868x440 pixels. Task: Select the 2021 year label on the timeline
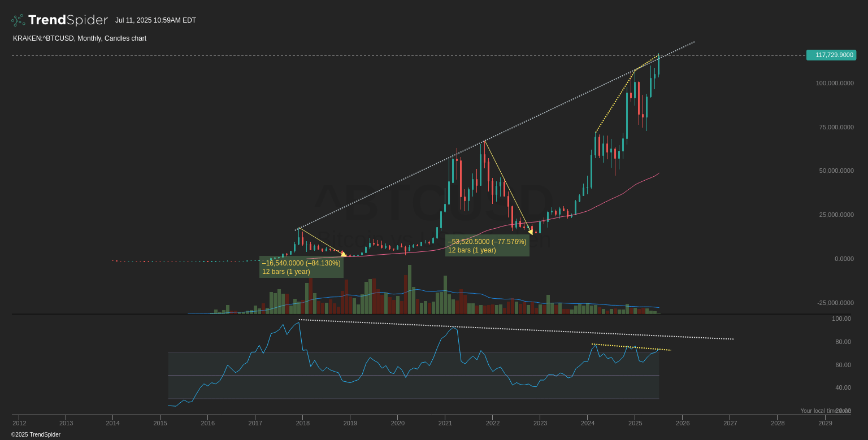(x=445, y=422)
